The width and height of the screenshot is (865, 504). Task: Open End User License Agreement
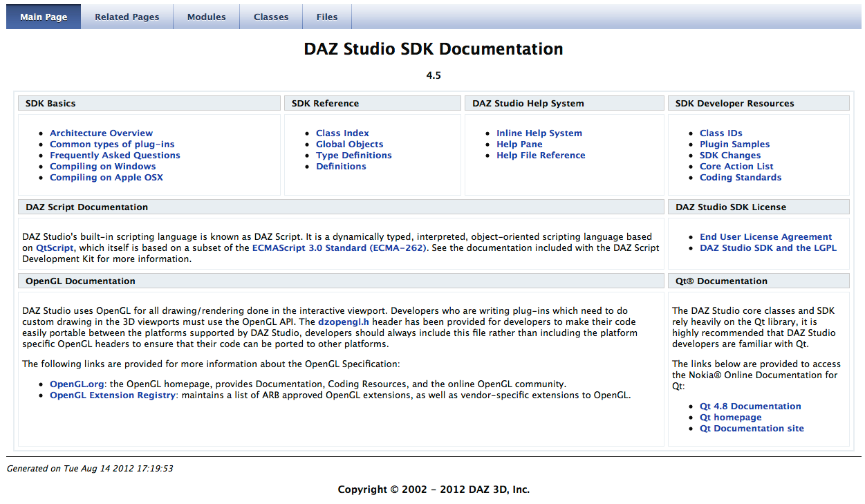(x=766, y=237)
